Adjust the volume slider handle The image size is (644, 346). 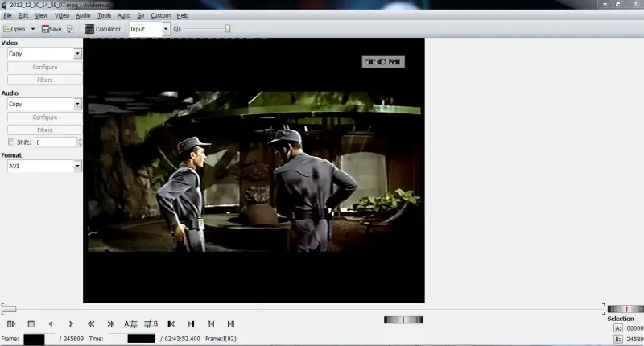point(228,29)
